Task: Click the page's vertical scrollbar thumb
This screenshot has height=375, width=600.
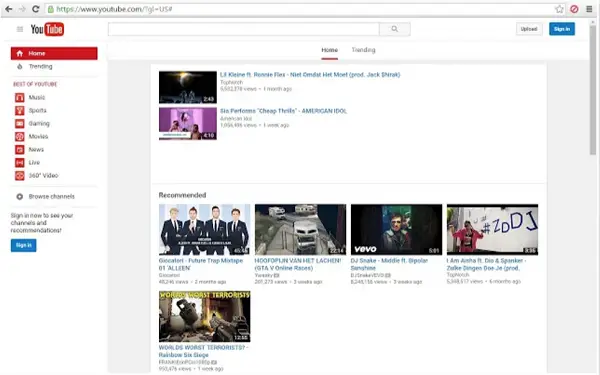Action: 593,90
